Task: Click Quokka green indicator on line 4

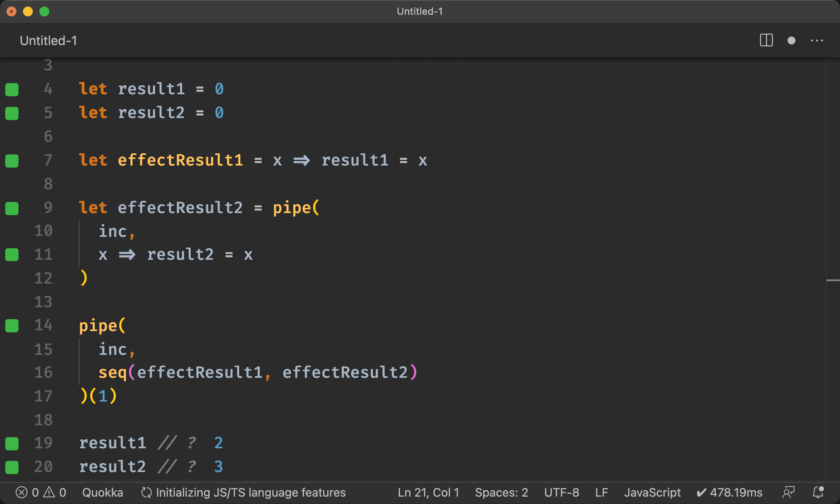Action: [x=12, y=89]
